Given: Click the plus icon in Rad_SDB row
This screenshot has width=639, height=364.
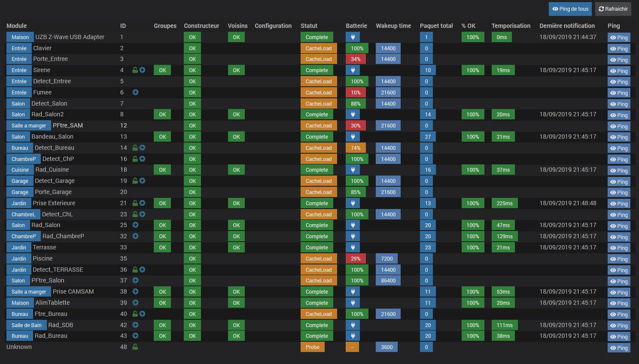Looking at the screenshot, I should [x=135, y=325].
